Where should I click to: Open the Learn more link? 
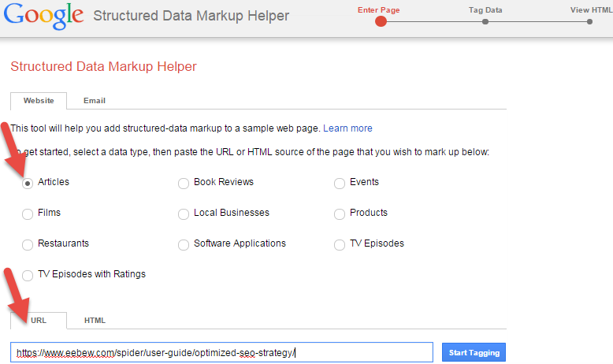click(347, 128)
